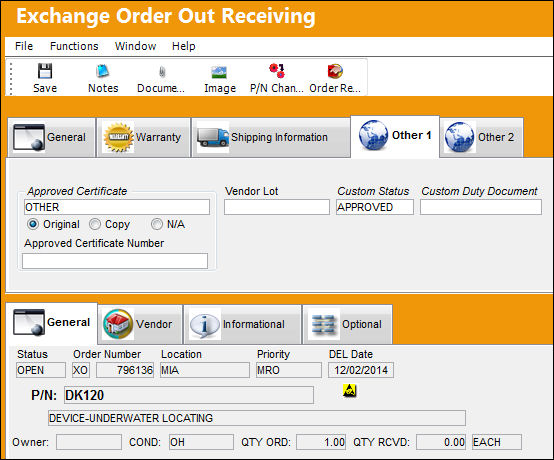Screen dimensions: 554x460
Task: Select the Original radio button
Action: 33,224
